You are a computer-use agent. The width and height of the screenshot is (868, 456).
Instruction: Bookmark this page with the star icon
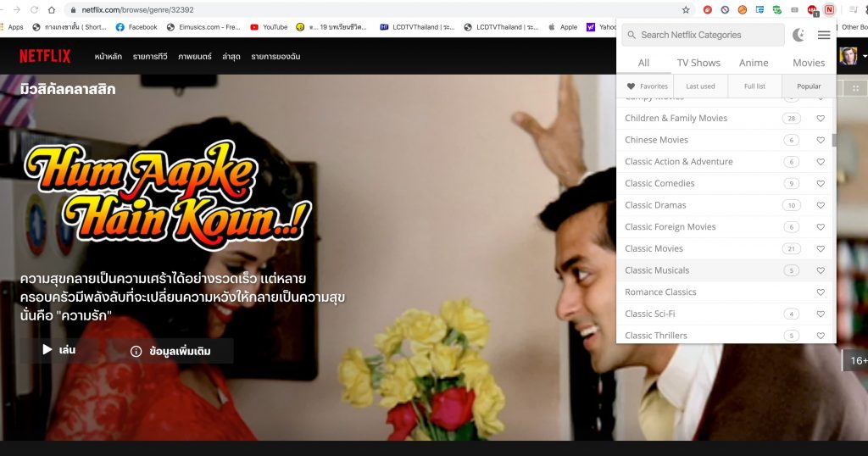(686, 10)
